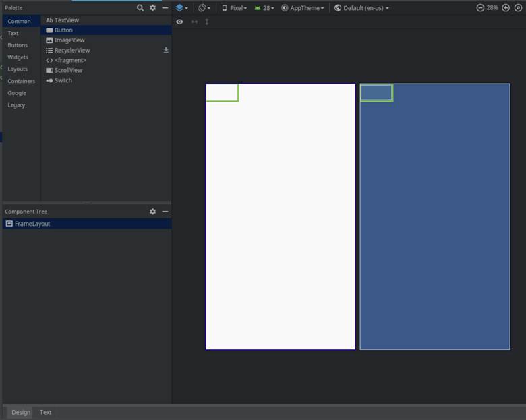The image size is (526, 420).
Task: Select Legacy palette category
Action: 22,105
